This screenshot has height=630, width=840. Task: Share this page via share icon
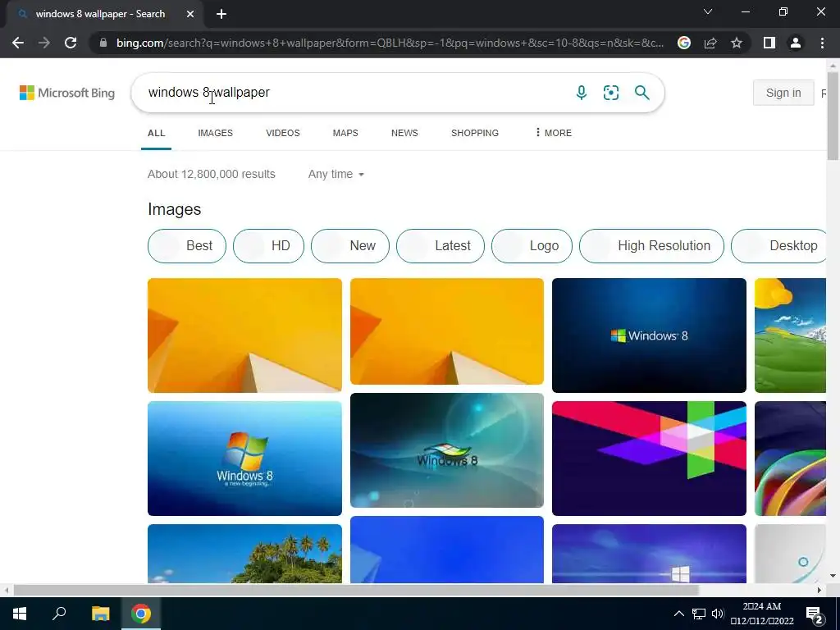[710, 43]
